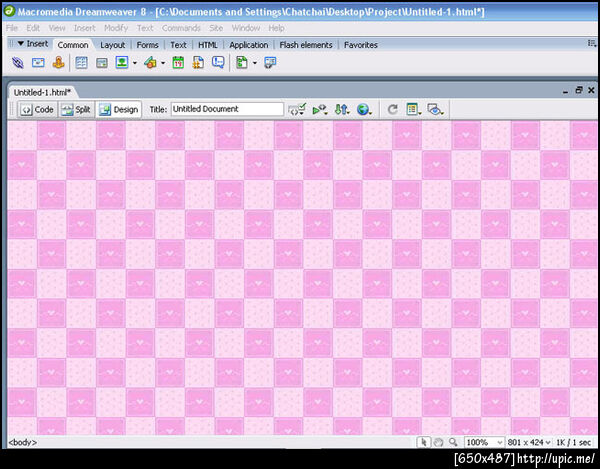Choose the Select tool in status bar
This screenshot has height=469, width=600.
[424, 442]
